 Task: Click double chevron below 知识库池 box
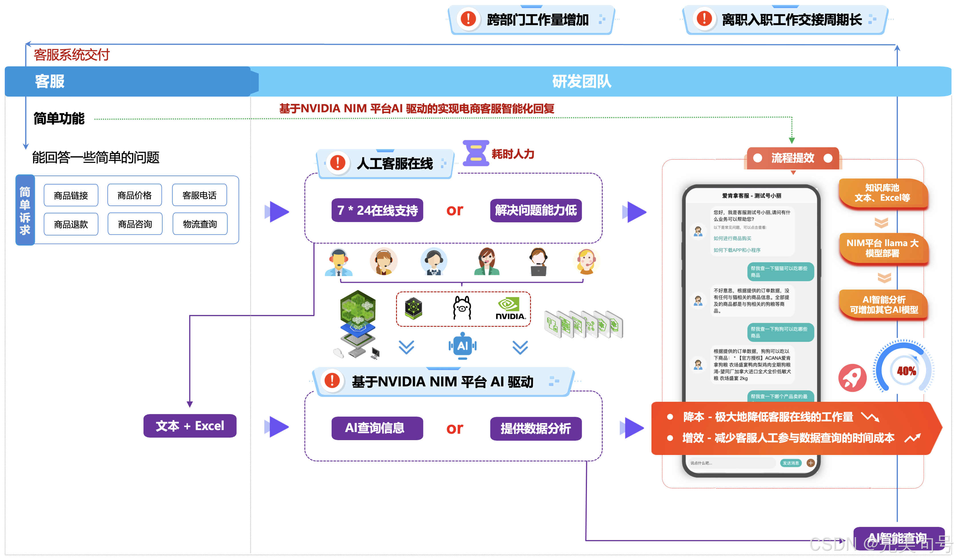tap(881, 223)
